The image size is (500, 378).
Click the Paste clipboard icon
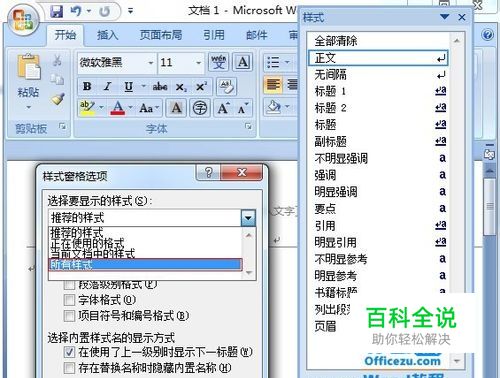click(x=28, y=67)
